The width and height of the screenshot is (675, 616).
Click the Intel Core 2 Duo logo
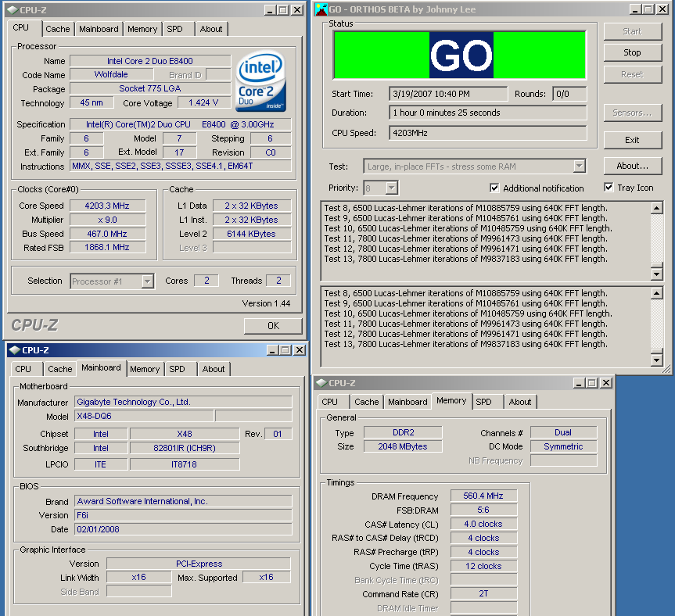261,81
